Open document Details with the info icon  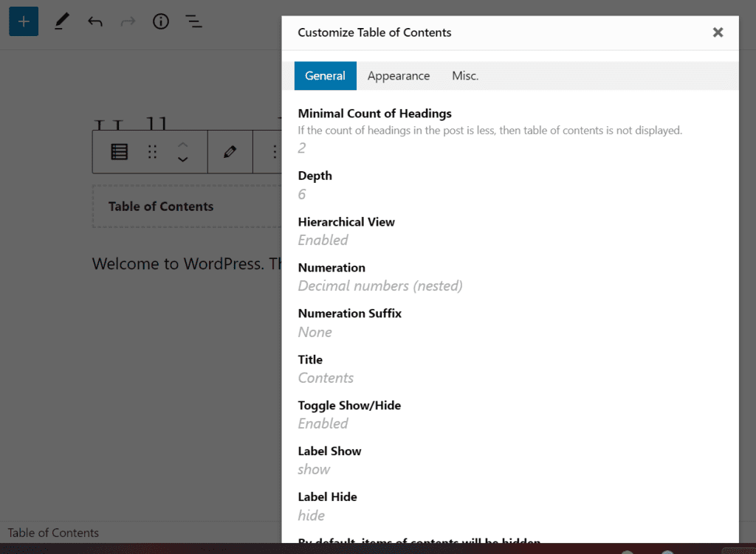coord(160,21)
